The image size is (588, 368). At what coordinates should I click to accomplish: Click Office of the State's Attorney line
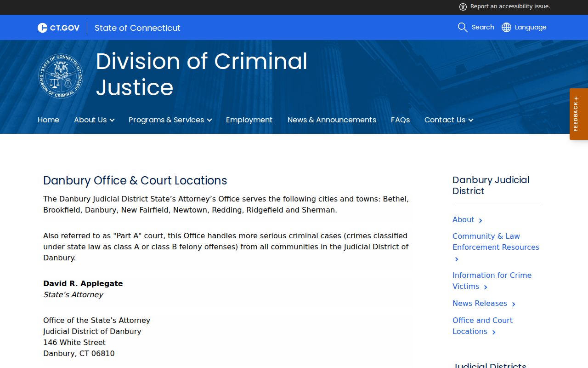(x=96, y=320)
